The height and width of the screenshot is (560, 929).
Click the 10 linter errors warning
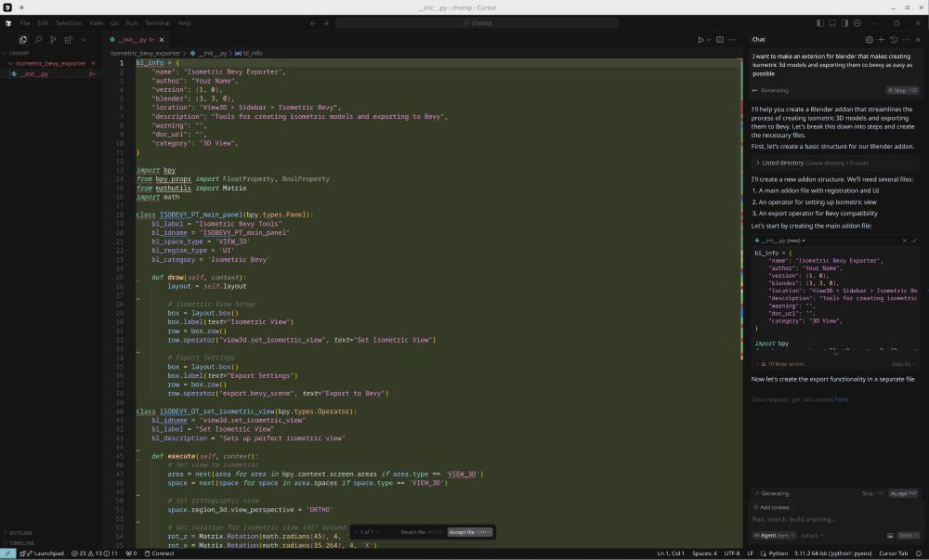click(x=782, y=364)
